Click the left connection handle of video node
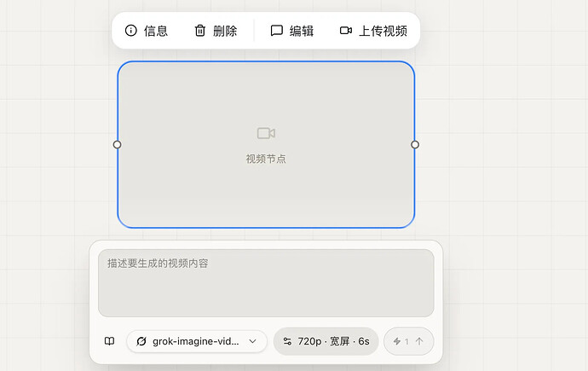588x371 pixels. tap(117, 144)
